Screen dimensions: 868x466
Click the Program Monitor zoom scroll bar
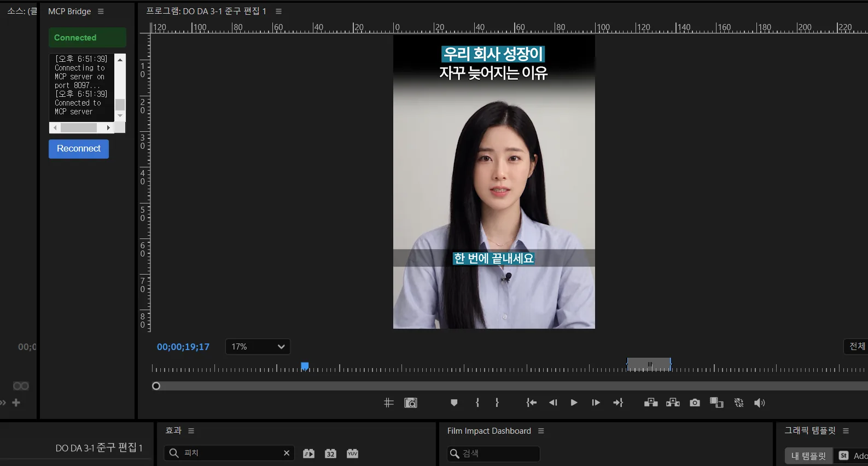[510, 386]
